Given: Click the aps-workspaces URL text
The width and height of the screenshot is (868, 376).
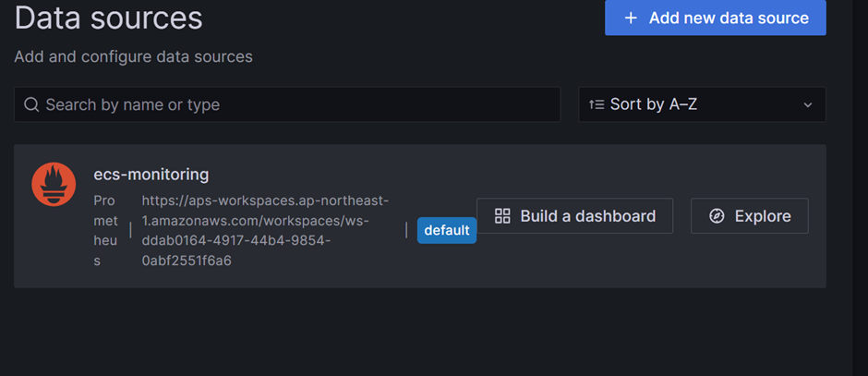Looking at the screenshot, I should click(x=265, y=230).
